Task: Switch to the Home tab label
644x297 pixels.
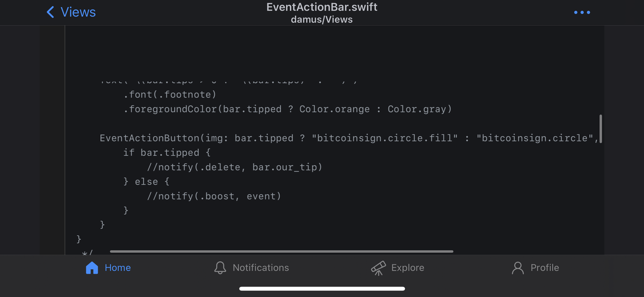Action: (x=118, y=268)
